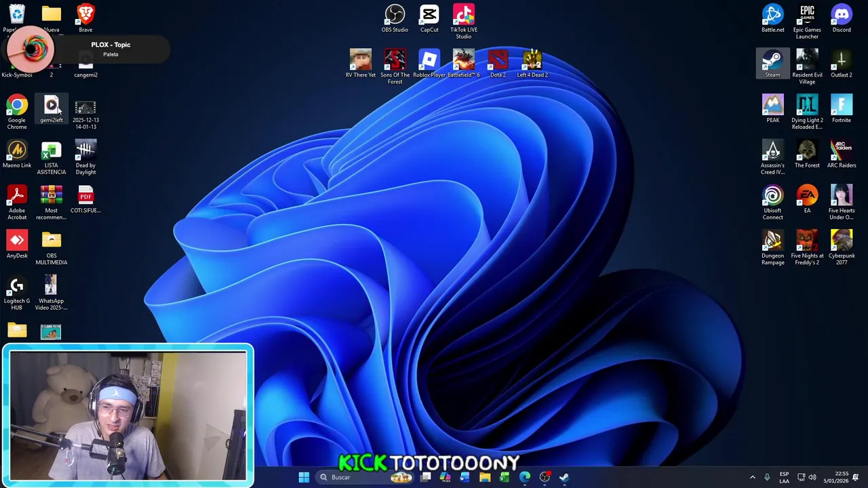Select the Most recommen... WinRAR archive

pos(52,203)
